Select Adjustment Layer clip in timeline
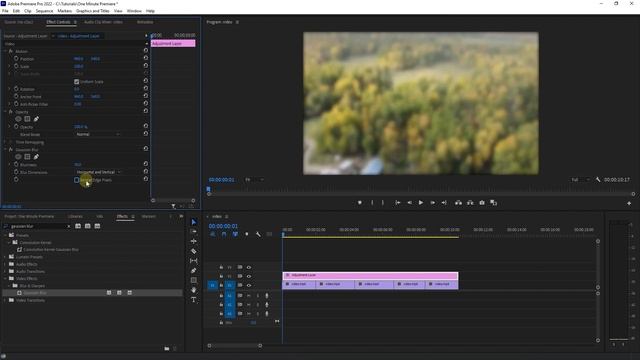This screenshot has height=360, width=640. tap(370, 275)
